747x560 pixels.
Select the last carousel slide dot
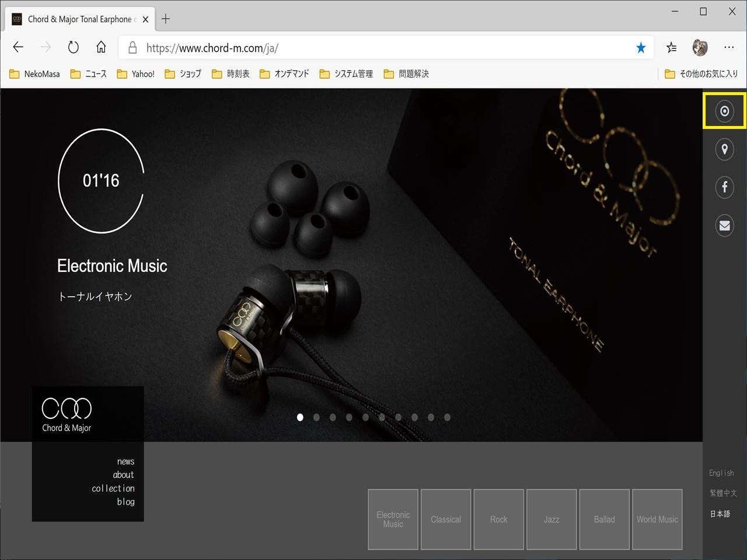(447, 417)
